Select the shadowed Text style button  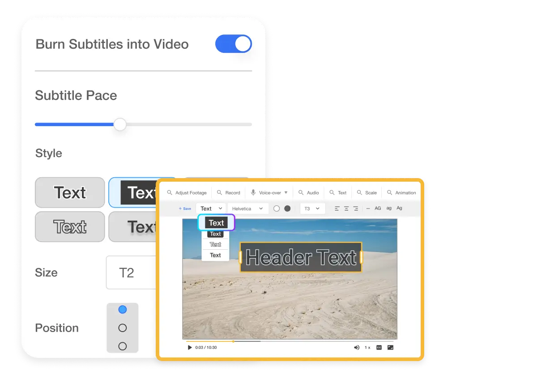[x=132, y=227]
